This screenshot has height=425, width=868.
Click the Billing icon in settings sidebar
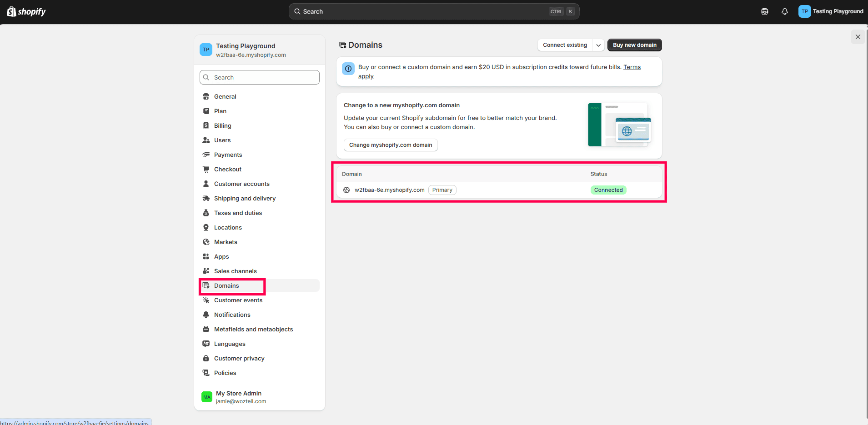[x=206, y=125]
